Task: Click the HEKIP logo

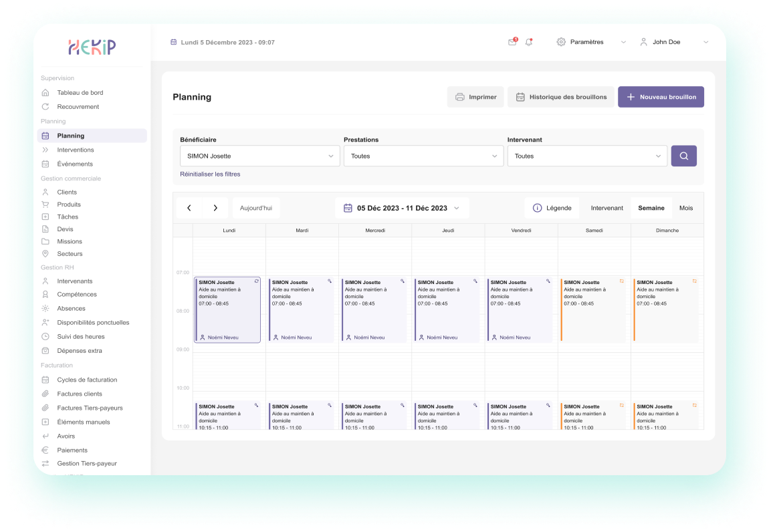Action: click(92, 47)
